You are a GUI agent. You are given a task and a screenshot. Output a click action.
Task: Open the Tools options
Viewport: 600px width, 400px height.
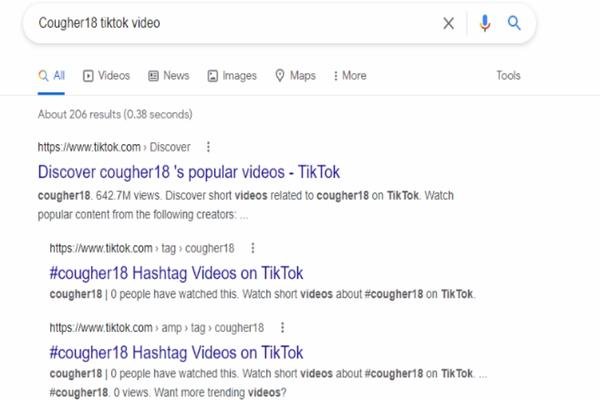(x=508, y=75)
